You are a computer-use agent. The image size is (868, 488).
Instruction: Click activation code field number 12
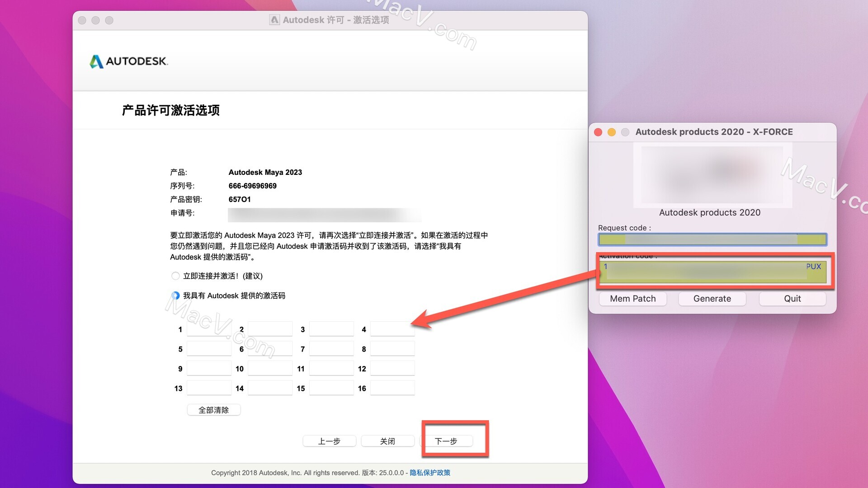tap(392, 368)
